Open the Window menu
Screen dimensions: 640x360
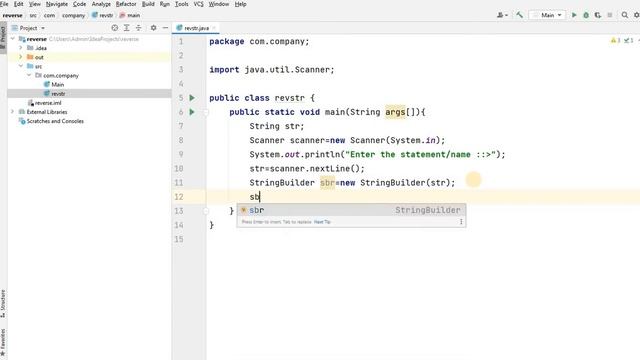pyautogui.click(x=219, y=4)
